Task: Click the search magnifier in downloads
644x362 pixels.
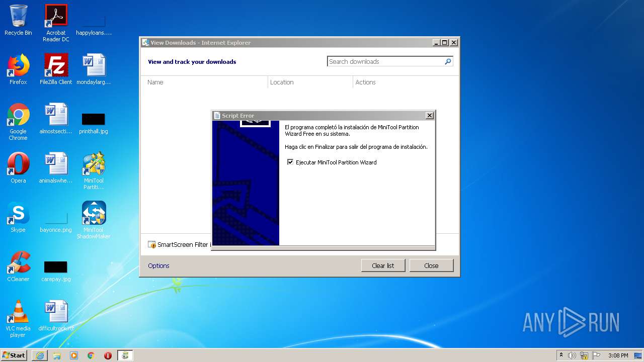Action: click(448, 61)
